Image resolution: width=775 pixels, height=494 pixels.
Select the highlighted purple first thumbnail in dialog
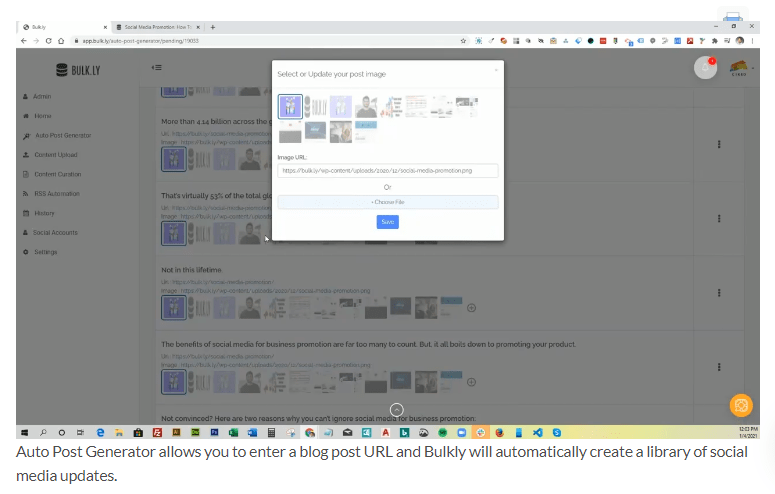coord(290,106)
